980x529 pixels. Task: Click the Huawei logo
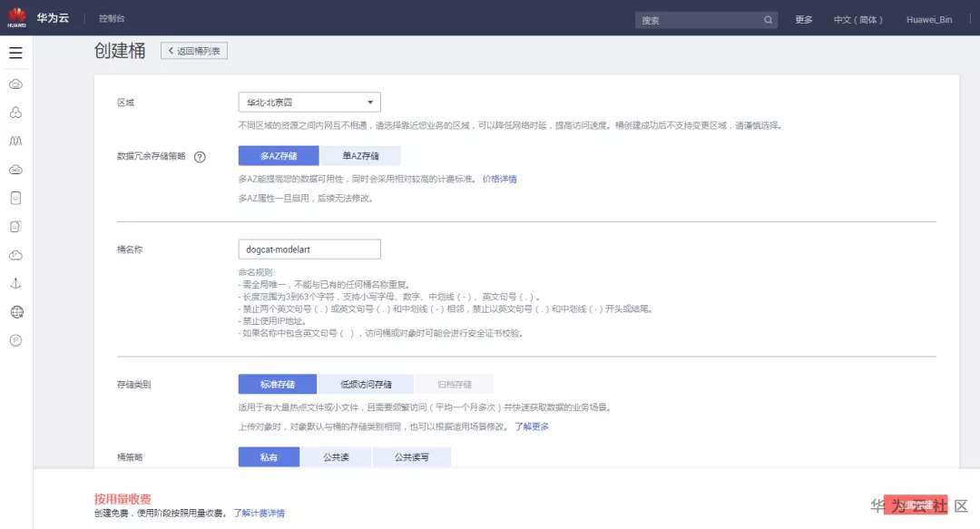16,17
